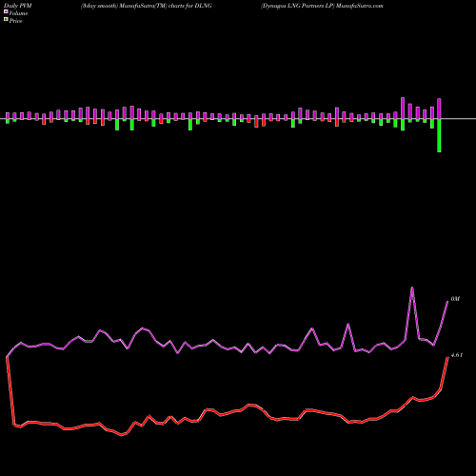Screen dimensions: 476x476
Task: Click the 4.61 price value label
Action: [x=457, y=355]
